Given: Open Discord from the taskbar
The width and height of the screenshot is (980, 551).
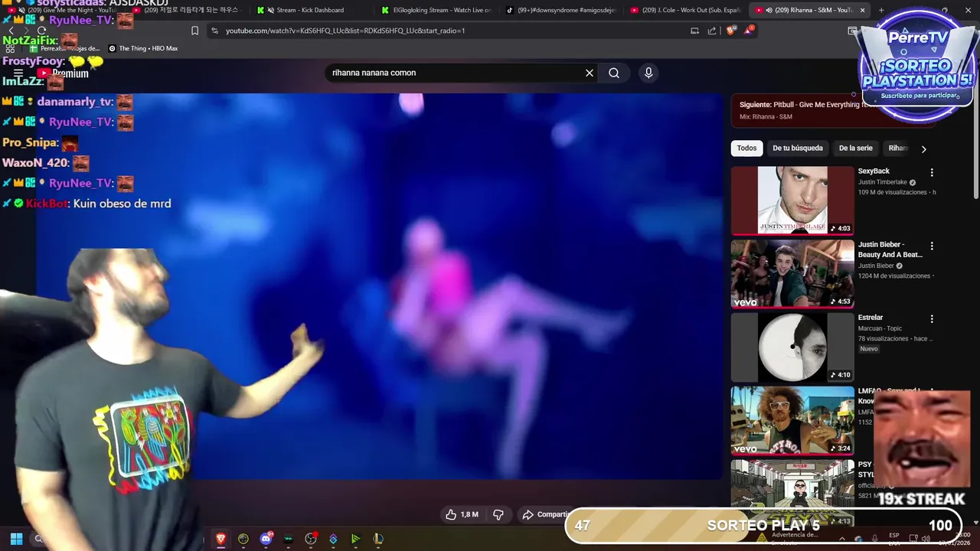Looking at the screenshot, I should pyautogui.click(x=266, y=539).
